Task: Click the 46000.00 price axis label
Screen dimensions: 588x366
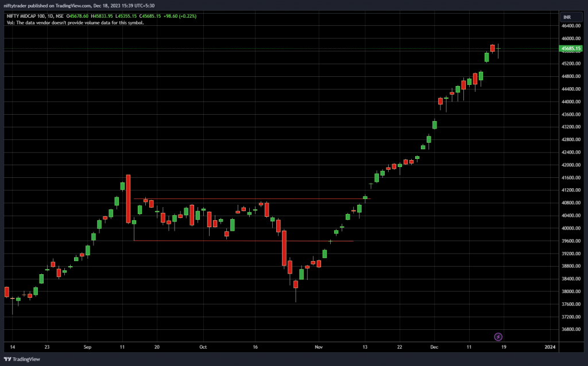Action: pyautogui.click(x=571, y=38)
